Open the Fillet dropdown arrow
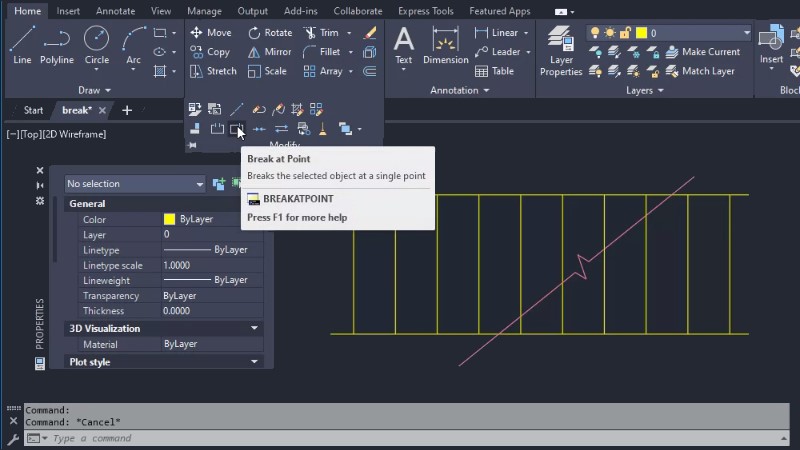The image size is (800, 450). pyautogui.click(x=351, y=52)
